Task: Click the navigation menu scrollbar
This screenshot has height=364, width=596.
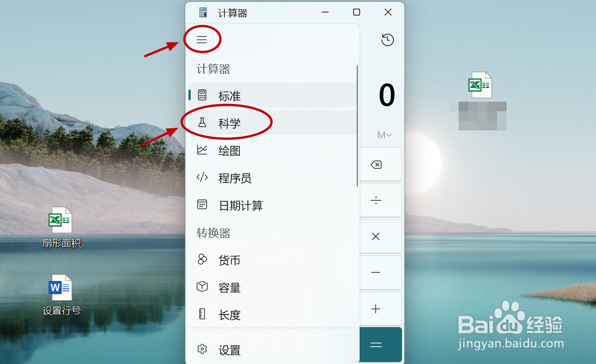Action: 357,125
